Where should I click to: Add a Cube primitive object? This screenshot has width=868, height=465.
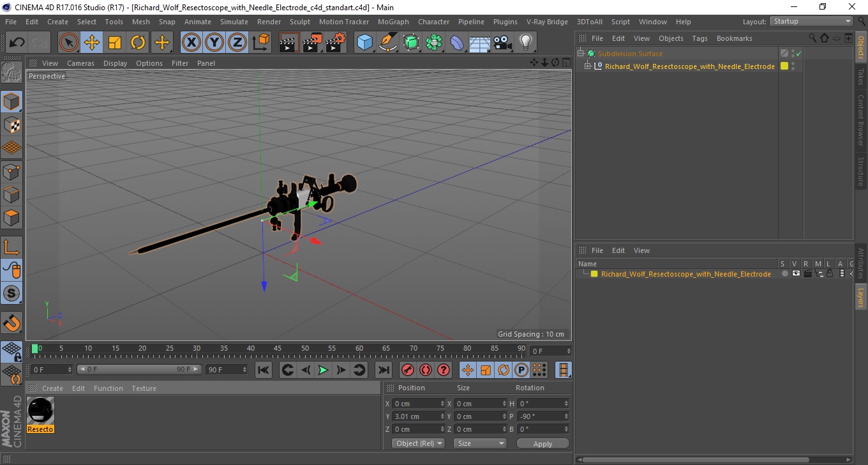click(364, 43)
